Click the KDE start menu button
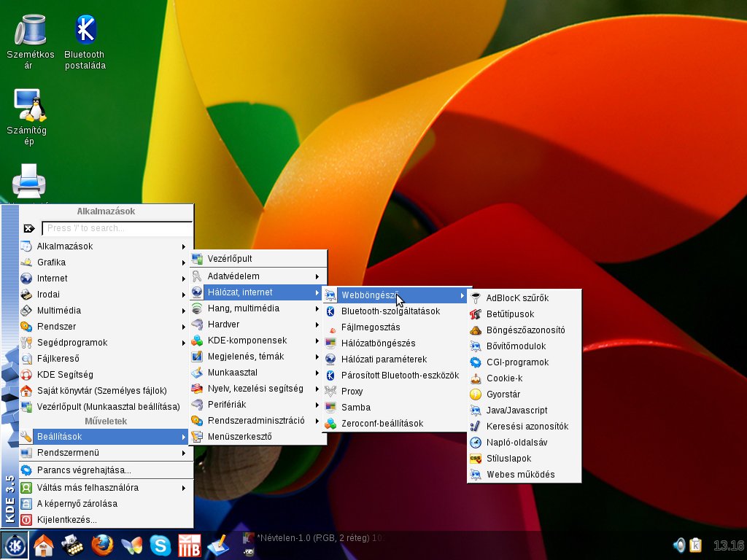747x560 pixels. point(14,545)
